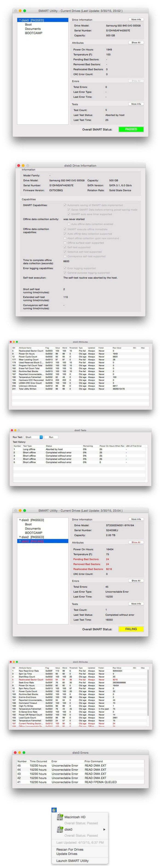Check Conveyance self-test supported checkbox
This screenshot has height=868, width=161.
65,256
